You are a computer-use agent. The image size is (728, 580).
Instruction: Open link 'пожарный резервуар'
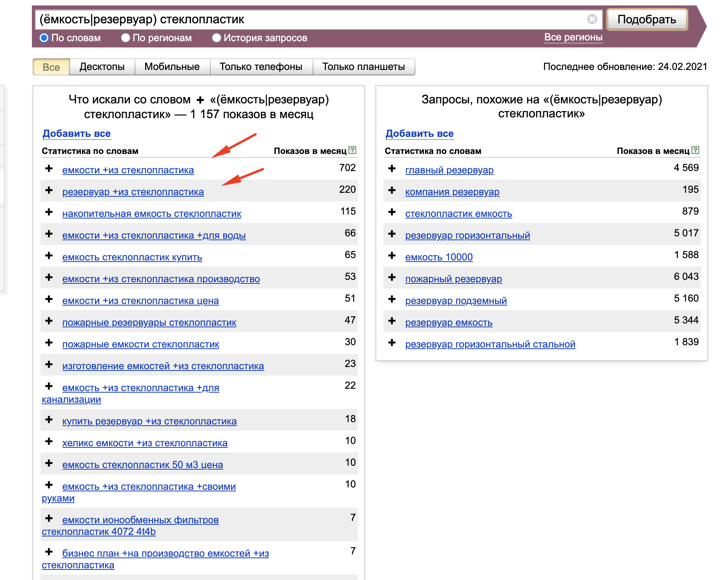tap(453, 279)
